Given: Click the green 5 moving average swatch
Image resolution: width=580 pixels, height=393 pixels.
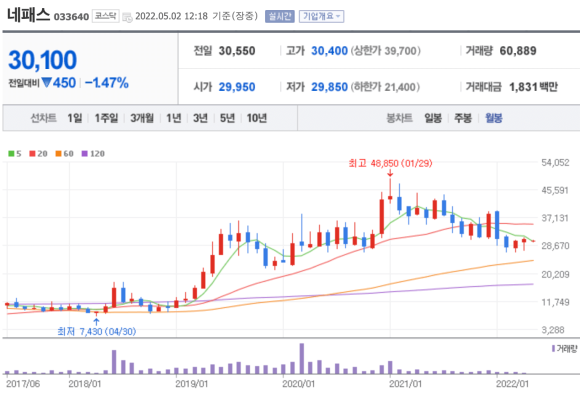Looking at the screenshot, I should (x=11, y=154).
